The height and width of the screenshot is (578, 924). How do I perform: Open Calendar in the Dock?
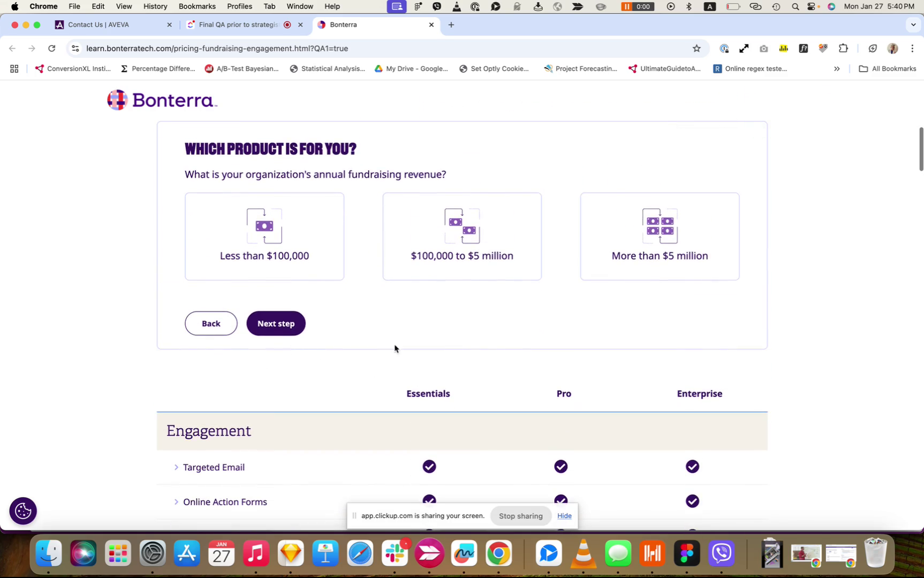[222, 553]
